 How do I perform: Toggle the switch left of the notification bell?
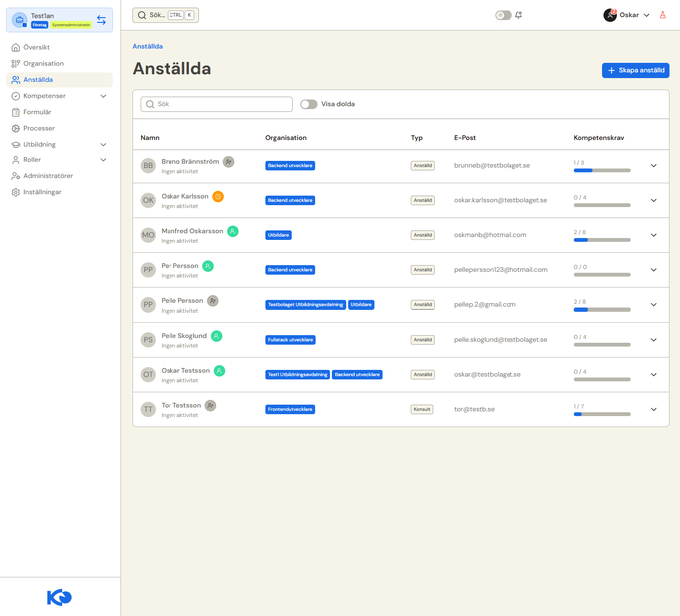pyautogui.click(x=504, y=15)
